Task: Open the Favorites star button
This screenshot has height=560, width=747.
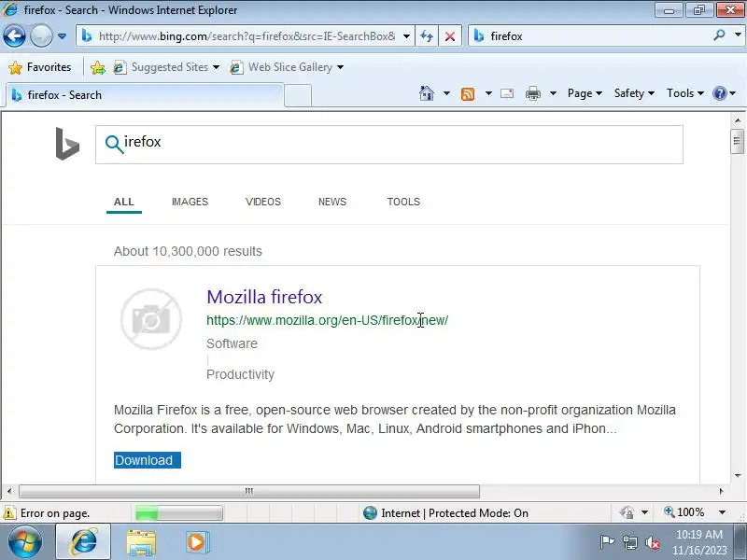Action: (x=40, y=67)
